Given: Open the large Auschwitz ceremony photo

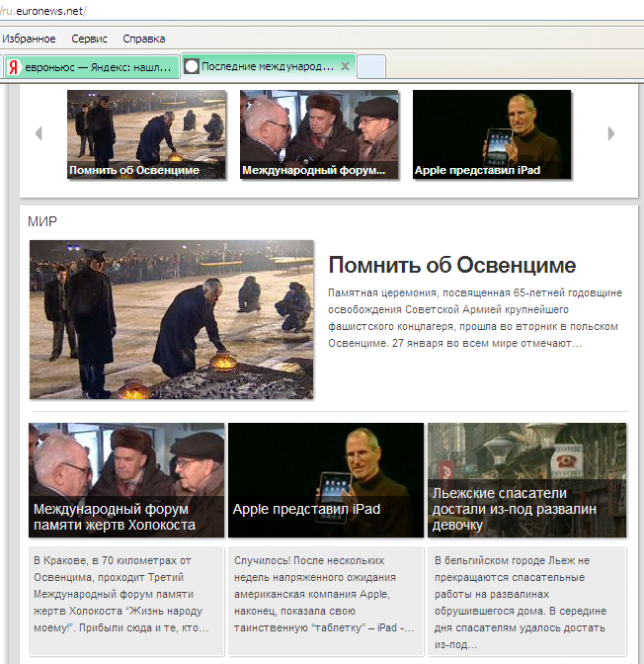Looking at the screenshot, I should (x=172, y=319).
